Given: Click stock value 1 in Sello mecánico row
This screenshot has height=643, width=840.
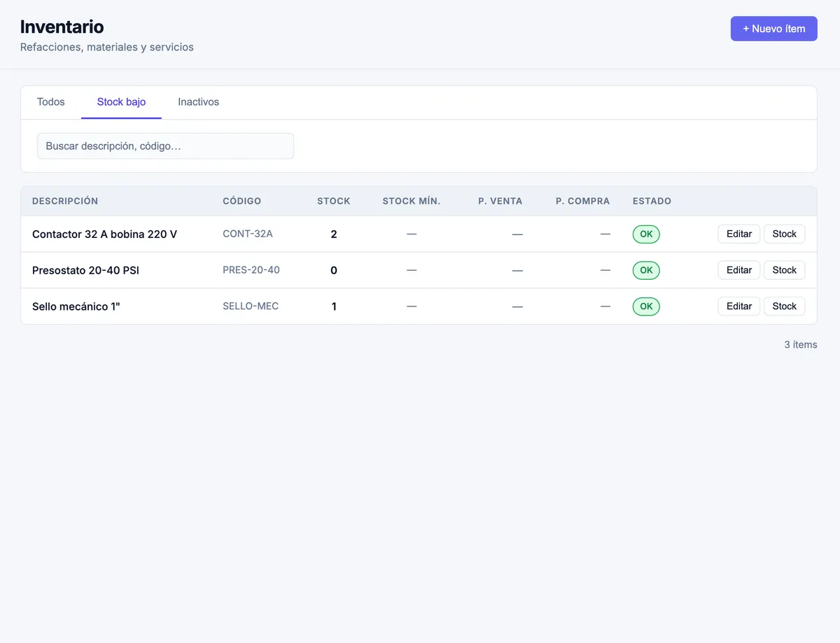Looking at the screenshot, I should coord(334,306).
